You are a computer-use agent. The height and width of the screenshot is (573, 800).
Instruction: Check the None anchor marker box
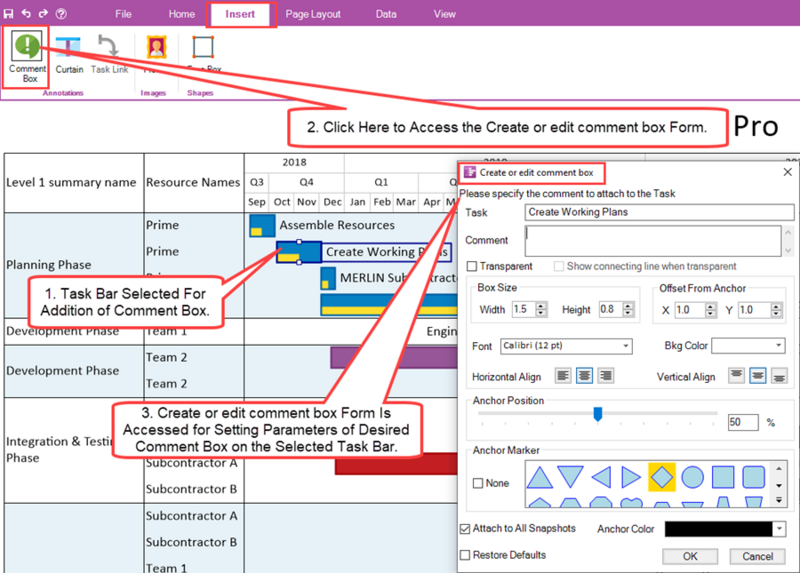pos(478,483)
